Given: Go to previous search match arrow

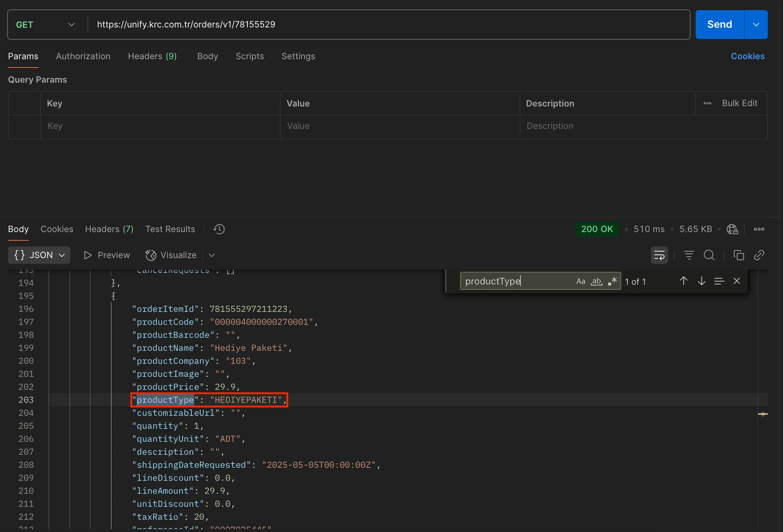Looking at the screenshot, I should 683,281.
